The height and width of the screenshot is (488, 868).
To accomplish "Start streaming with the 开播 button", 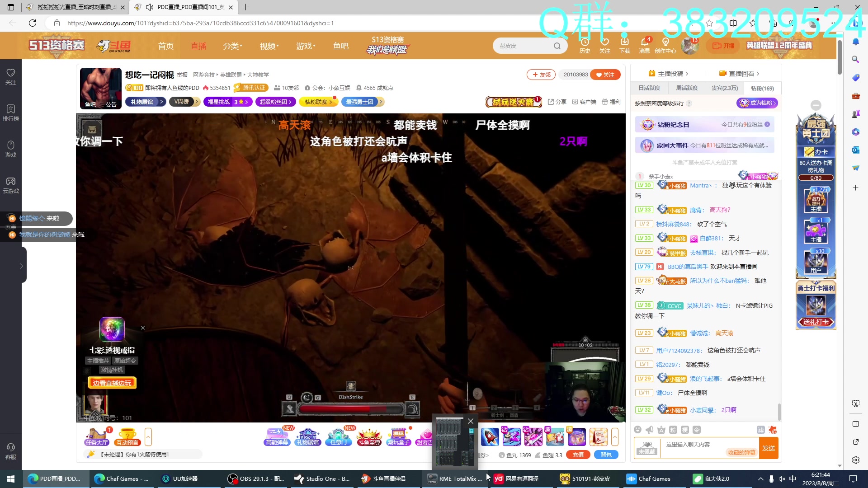I will (723, 46).
